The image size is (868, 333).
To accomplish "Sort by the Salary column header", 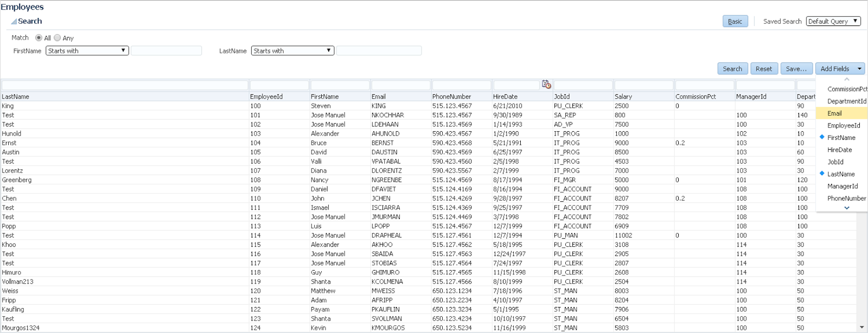I will click(x=644, y=97).
